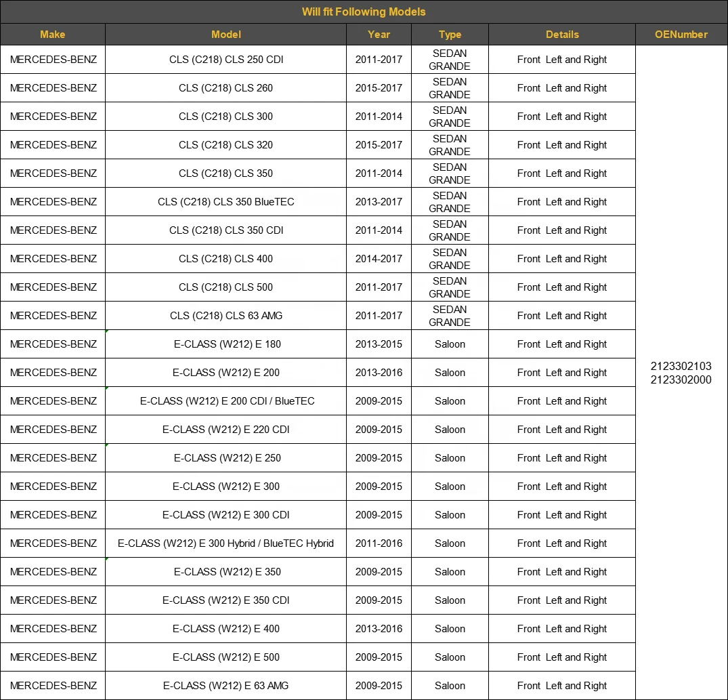The height and width of the screenshot is (700, 728).
Task: Select the Model column header
Action: coord(226,35)
